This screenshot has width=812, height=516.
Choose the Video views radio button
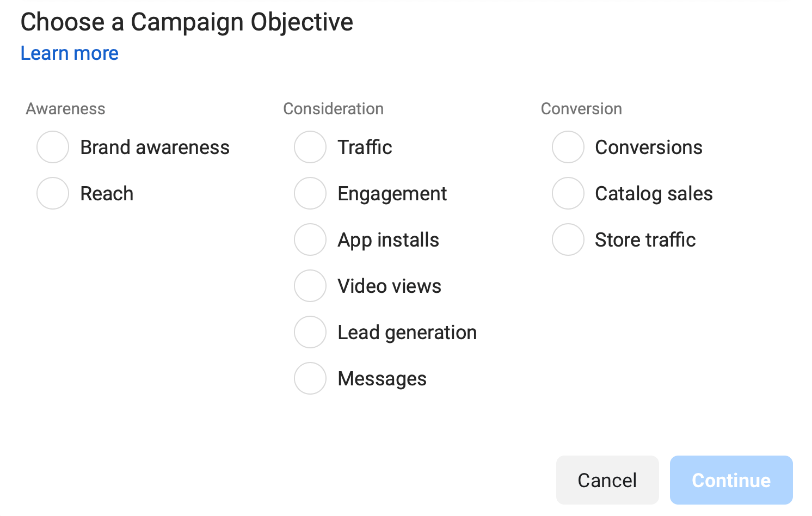click(310, 286)
